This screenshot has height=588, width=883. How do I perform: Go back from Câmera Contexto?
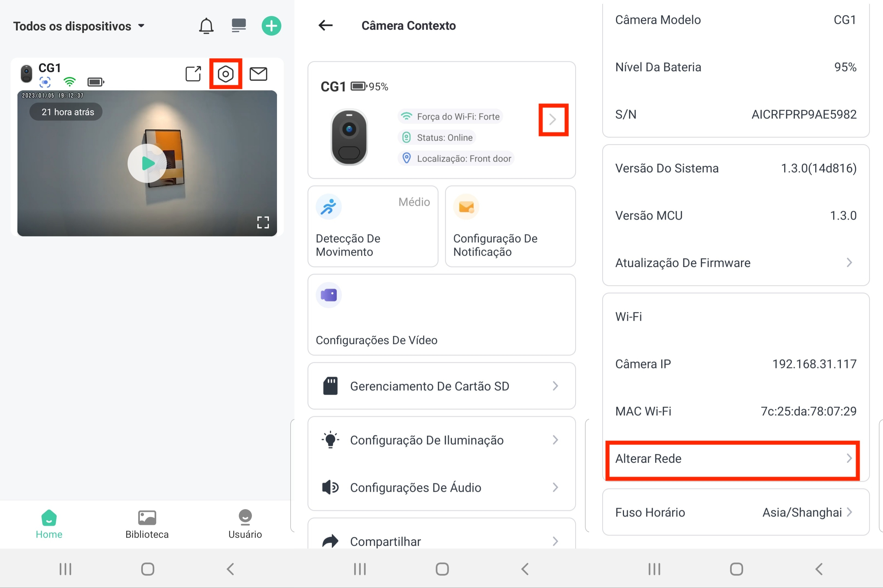(325, 26)
